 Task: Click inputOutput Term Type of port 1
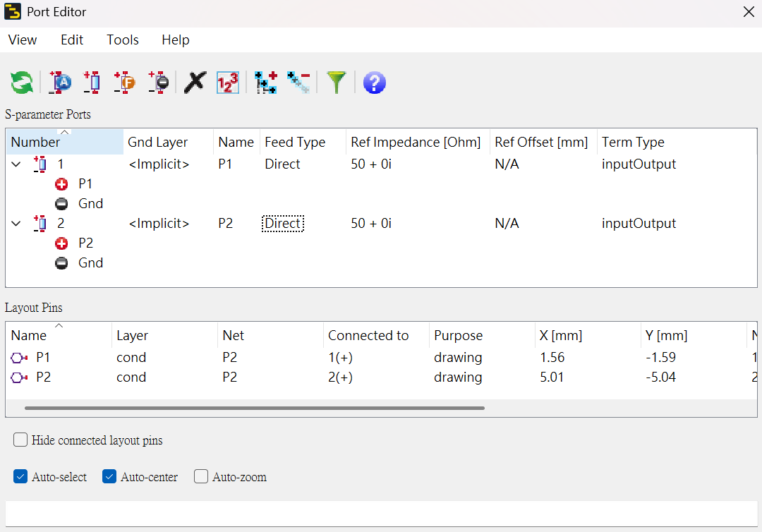[x=639, y=164]
